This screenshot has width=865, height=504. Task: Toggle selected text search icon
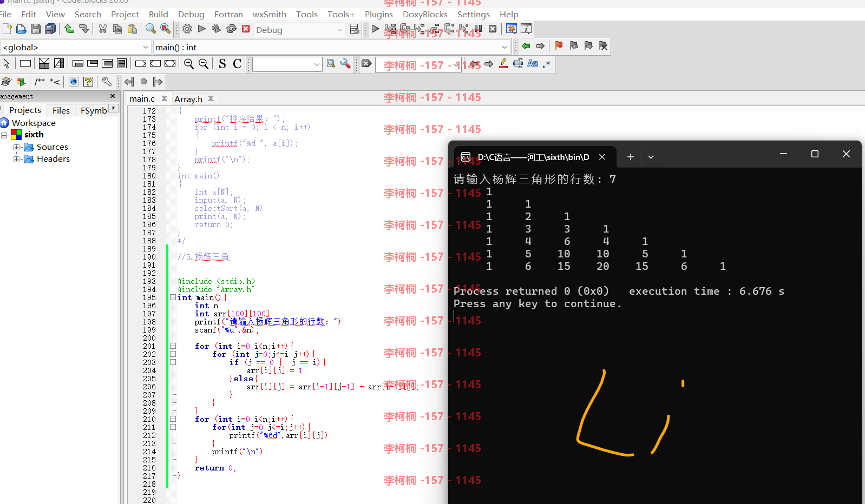(518, 64)
